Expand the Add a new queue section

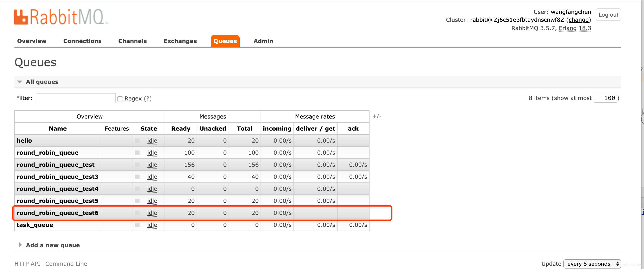click(x=49, y=245)
